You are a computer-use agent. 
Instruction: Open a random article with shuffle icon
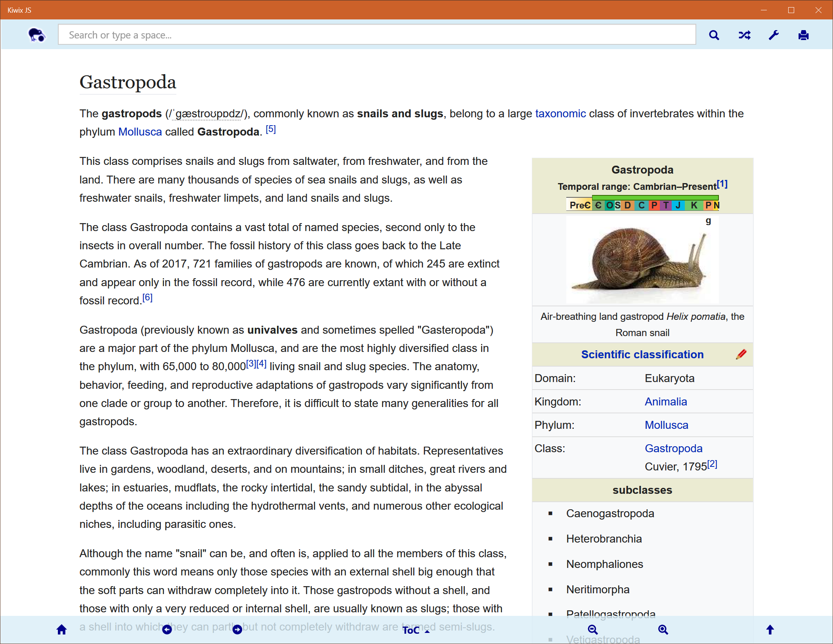tap(744, 35)
